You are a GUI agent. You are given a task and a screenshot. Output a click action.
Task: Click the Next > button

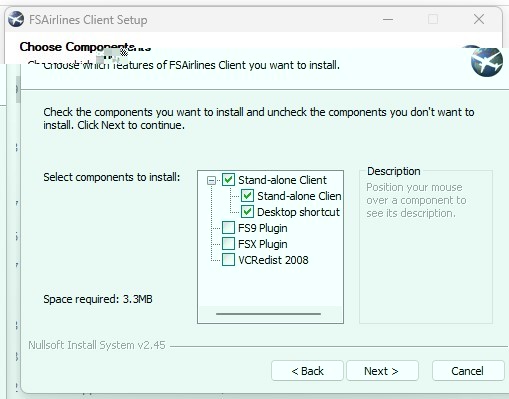click(x=382, y=371)
